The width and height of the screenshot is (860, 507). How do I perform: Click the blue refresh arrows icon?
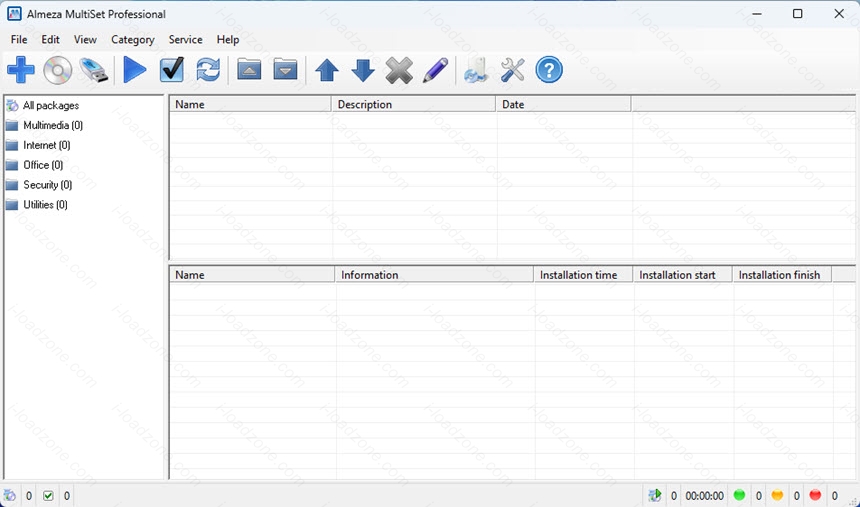[208, 70]
